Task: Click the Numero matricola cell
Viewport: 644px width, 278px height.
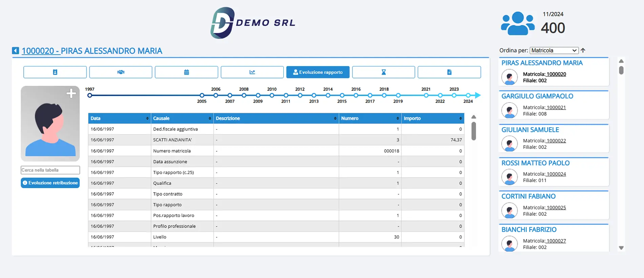Action: [x=182, y=151]
